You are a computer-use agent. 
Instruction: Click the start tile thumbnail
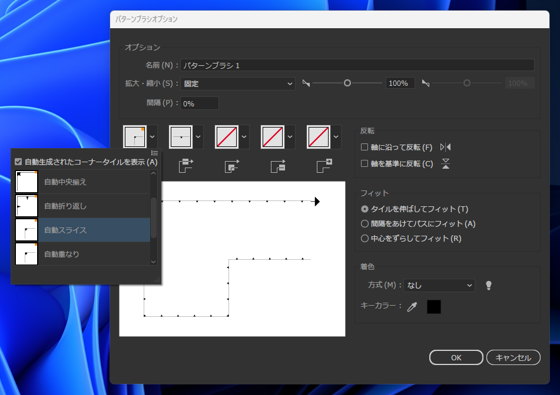pos(272,136)
